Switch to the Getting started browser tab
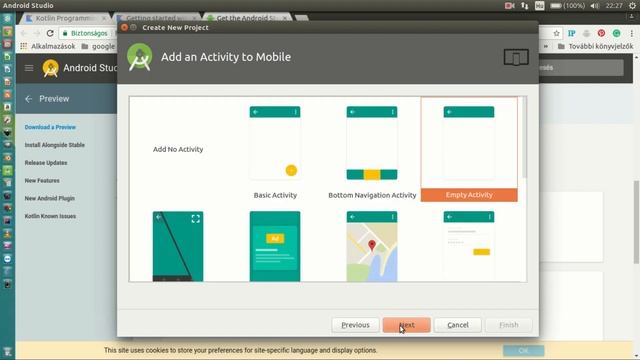Image resolution: width=640 pixels, height=360 pixels. coord(157,18)
